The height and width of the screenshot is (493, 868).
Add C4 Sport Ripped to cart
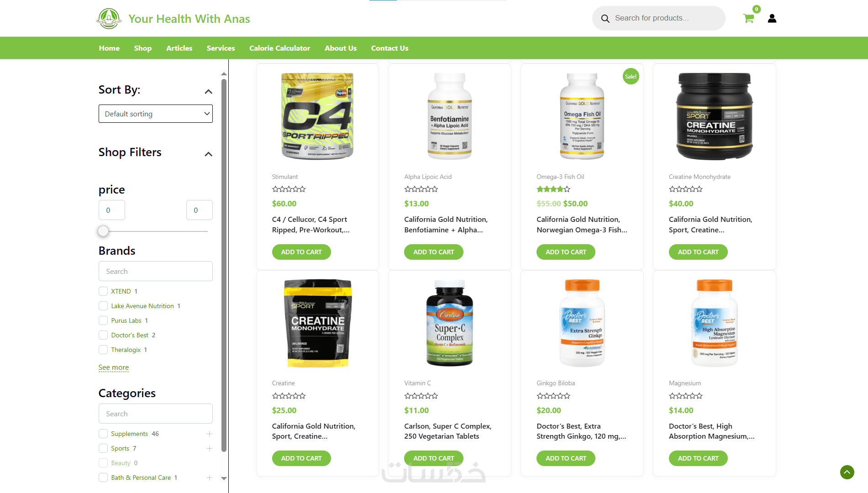click(301, 252)
